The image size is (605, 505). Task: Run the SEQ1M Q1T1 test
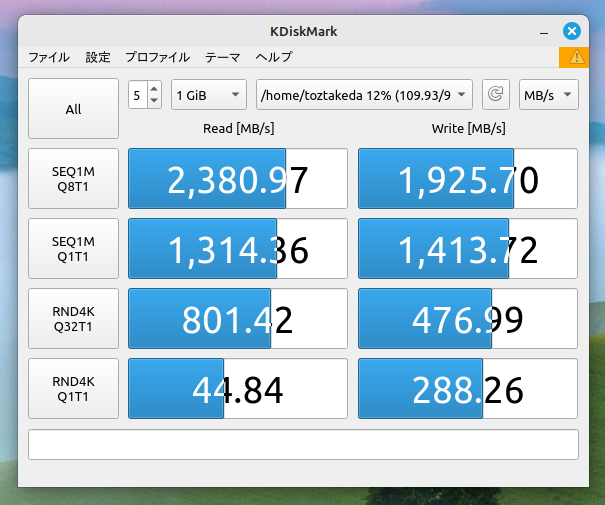73,248
